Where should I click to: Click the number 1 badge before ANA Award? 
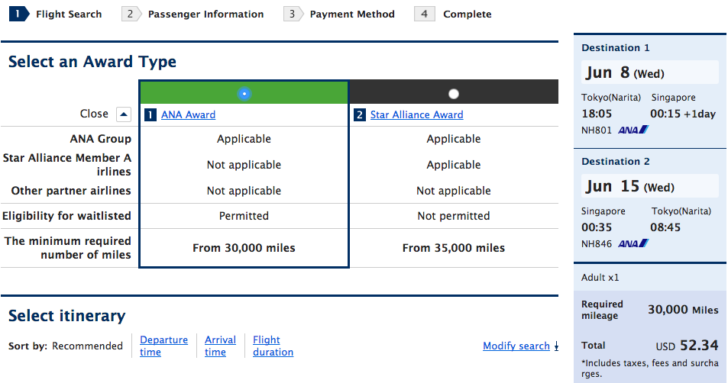(150, 115)
